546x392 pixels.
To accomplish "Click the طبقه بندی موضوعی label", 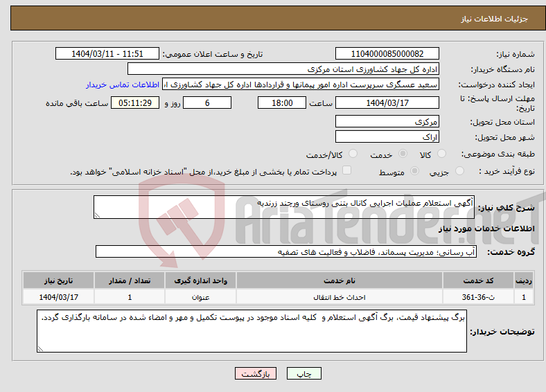I will pos(498,154).
